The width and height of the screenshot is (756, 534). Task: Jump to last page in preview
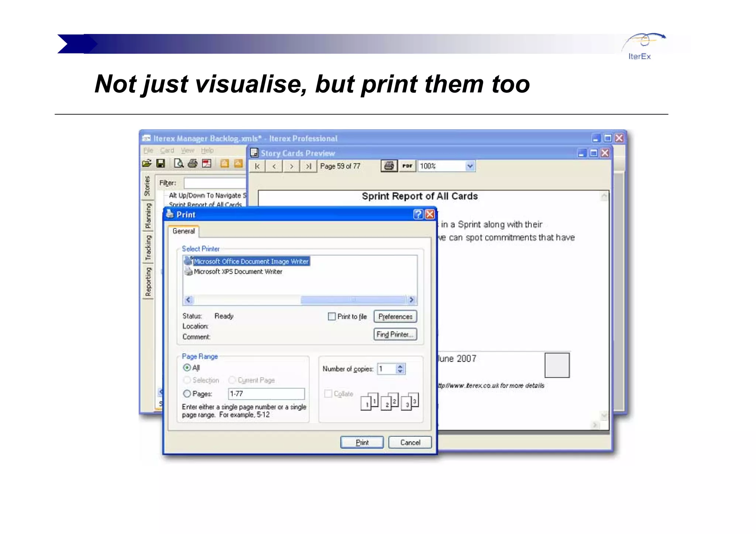click(x=308, y=166)
